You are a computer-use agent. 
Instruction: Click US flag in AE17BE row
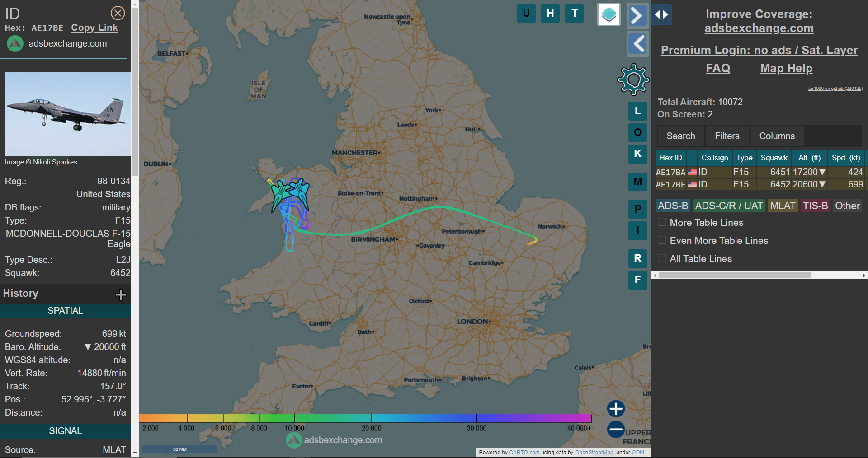click(692, 184)
